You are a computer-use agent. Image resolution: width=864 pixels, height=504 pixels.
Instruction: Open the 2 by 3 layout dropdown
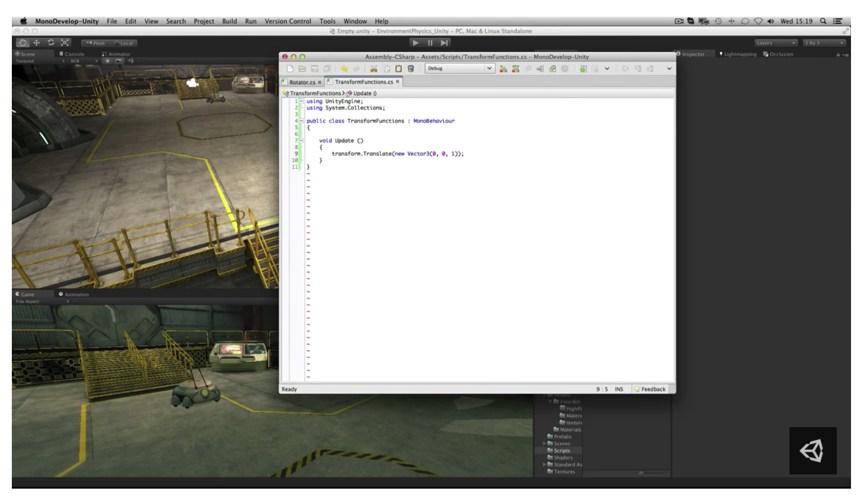click(x=824, y=43)
